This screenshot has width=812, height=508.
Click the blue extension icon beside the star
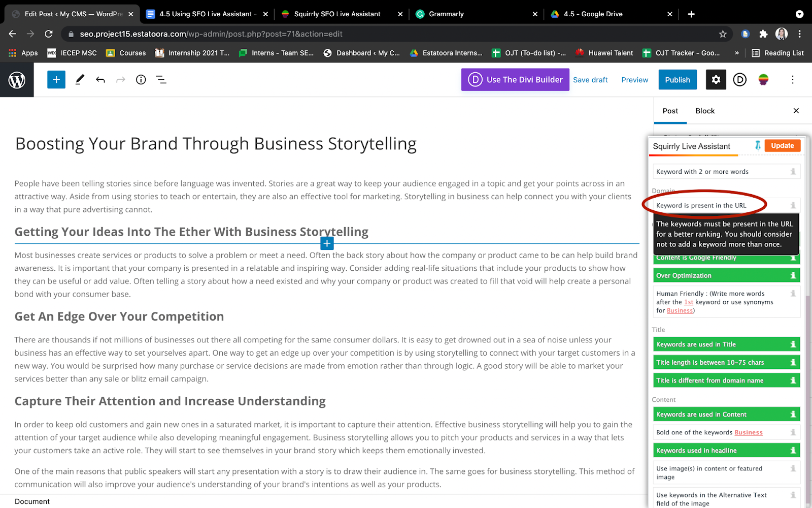[745, 34]
